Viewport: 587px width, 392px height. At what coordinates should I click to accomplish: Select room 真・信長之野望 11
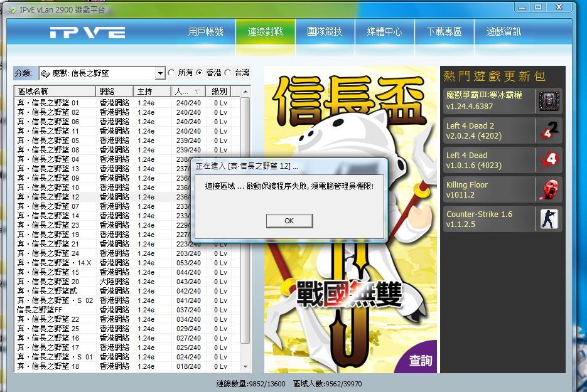[x=127, y=131]
